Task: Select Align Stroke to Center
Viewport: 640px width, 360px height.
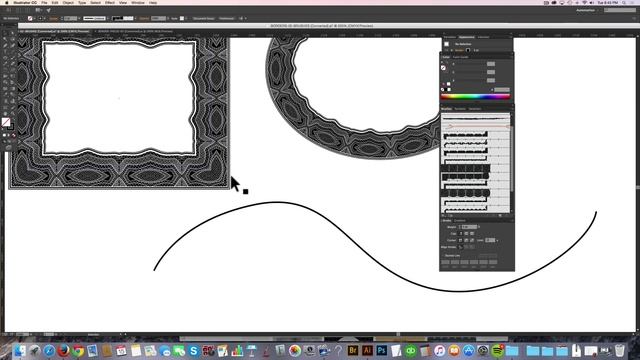Action: (461, 247)
